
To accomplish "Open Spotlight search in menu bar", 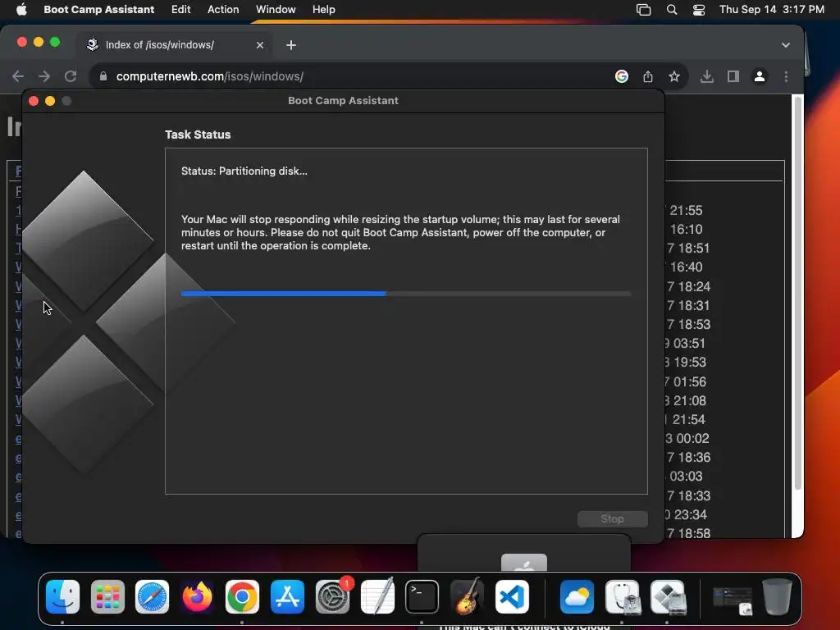I will 671,9.
